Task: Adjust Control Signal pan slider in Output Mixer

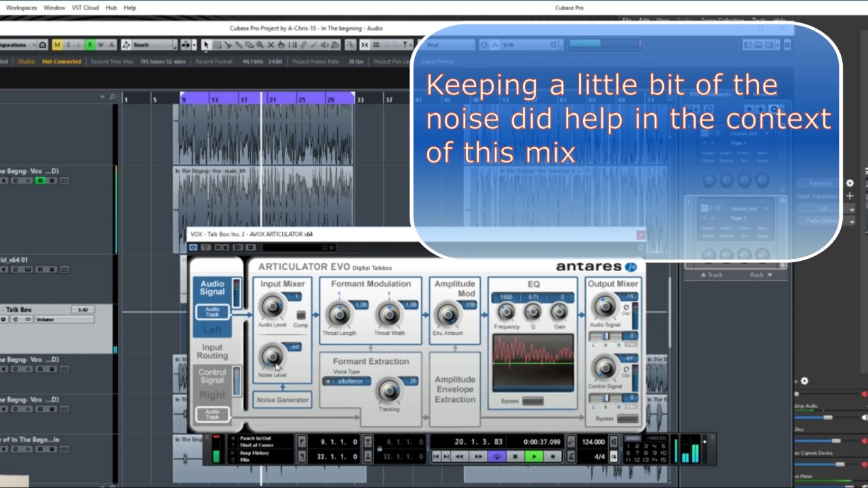Action: [x=605, y=398]
